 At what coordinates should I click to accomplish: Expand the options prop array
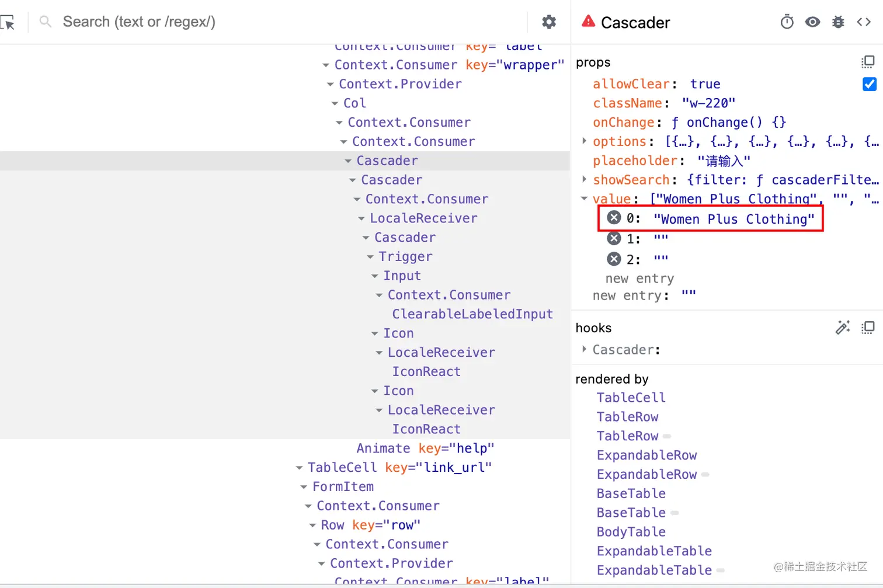(584, 141)
